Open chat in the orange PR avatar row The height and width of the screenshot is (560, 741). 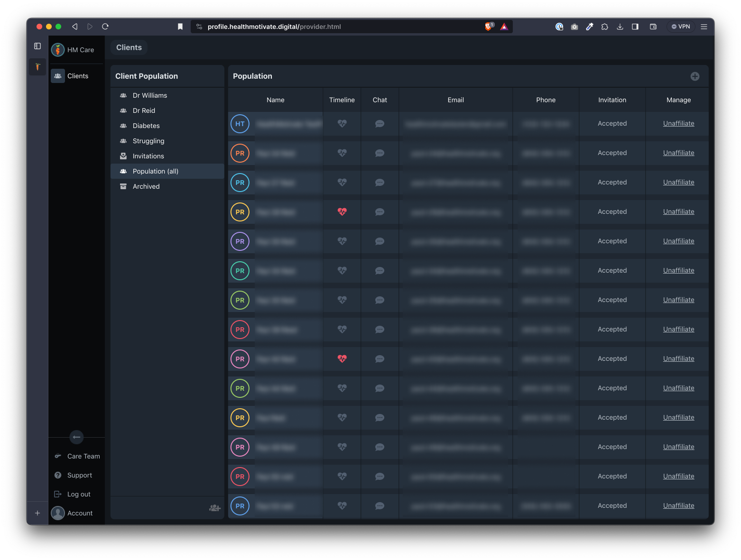pos(380,153)
